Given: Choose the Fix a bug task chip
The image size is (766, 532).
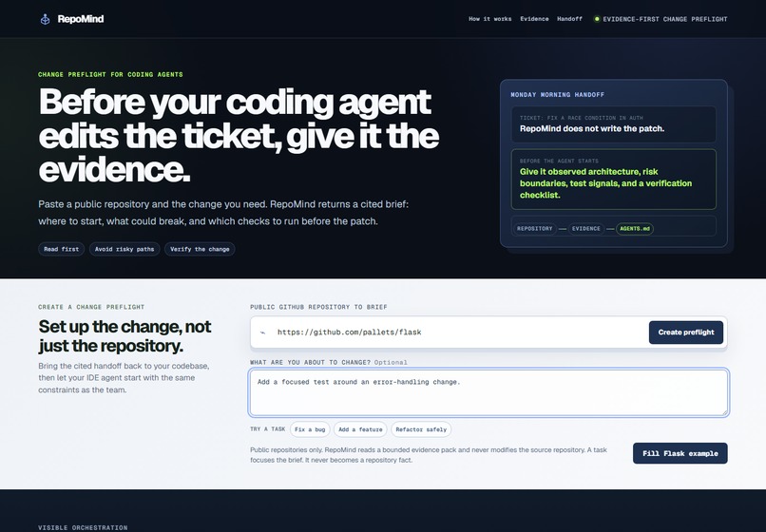Looking at the screenshot, I should coord(310,429).
